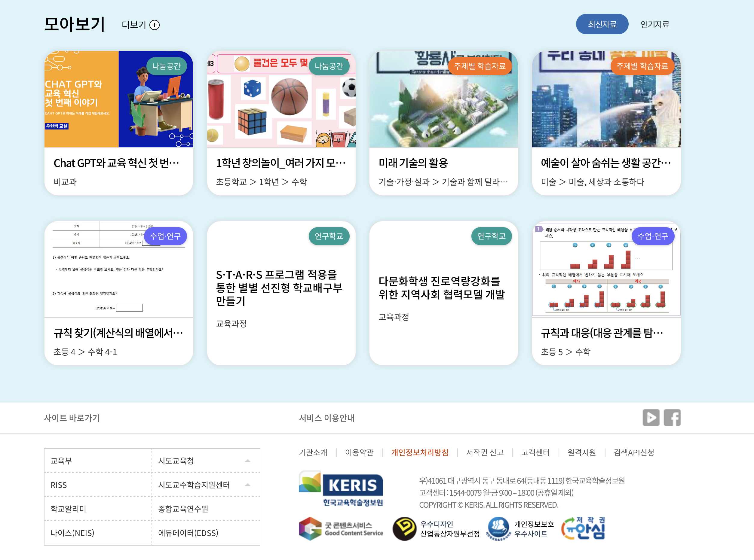Open the Chat GPT와 교육 혁신 card thumbnail

click(x=118, y=99)
